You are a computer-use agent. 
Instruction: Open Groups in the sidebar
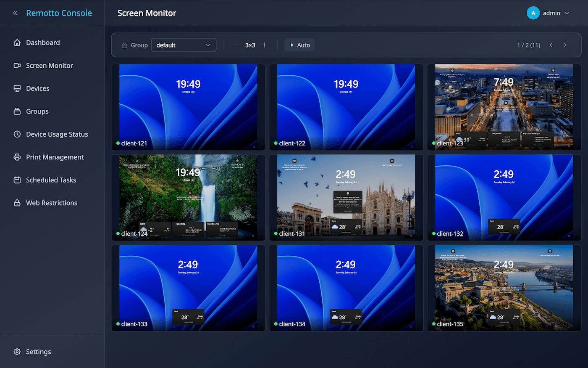(37, 111)
